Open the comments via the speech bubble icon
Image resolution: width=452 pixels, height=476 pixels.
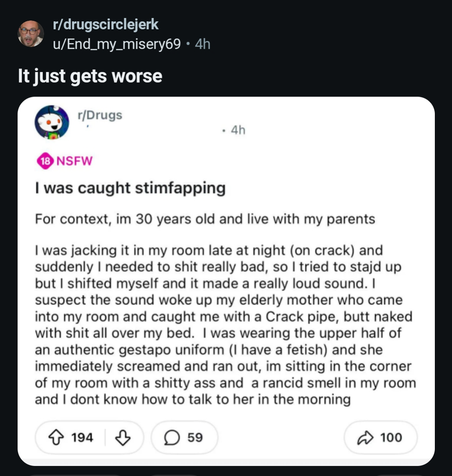coord(172,438)
